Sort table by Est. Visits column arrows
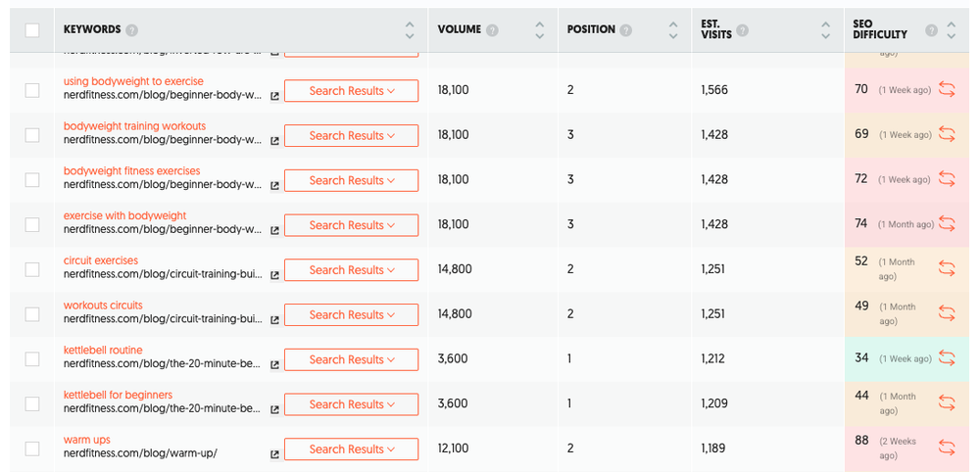This screenshot has width=980, height=472. (x=825, y=30)
